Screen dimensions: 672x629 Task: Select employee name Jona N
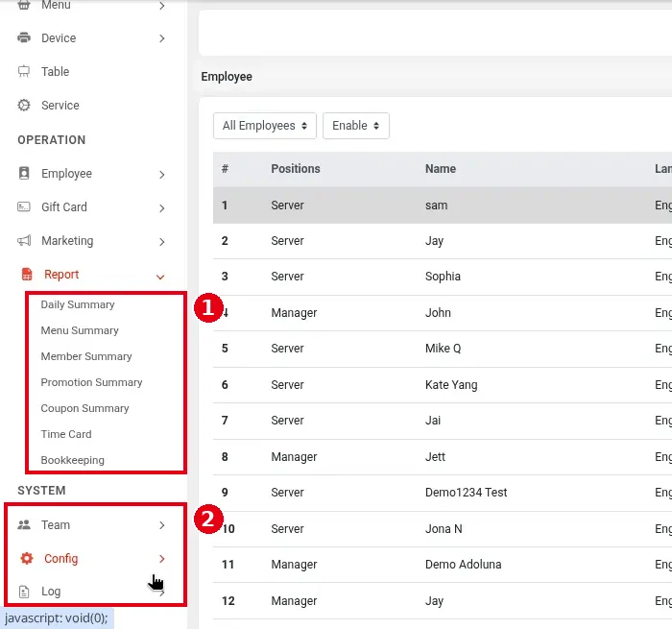coord(444,529)
